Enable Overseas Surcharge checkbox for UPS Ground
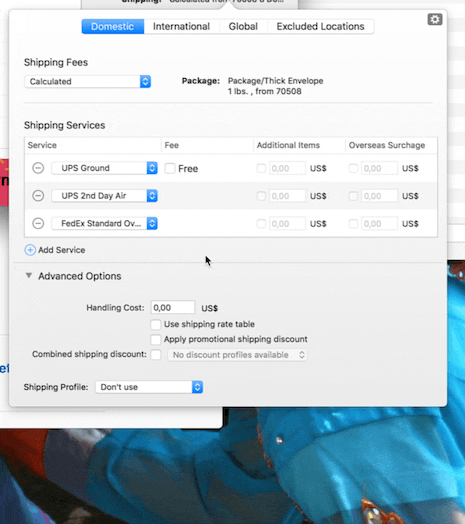This screenshot has height=524, width=465. 353,168
